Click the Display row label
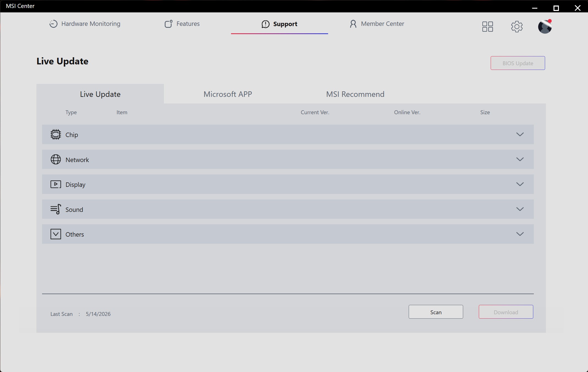The height and width of the screenshot is (372, 588). coord(75,185)
